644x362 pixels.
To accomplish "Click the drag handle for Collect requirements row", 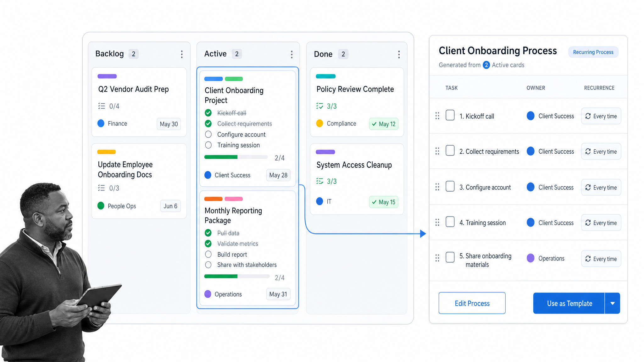I will pyautogui.click(x=437, y=151).
